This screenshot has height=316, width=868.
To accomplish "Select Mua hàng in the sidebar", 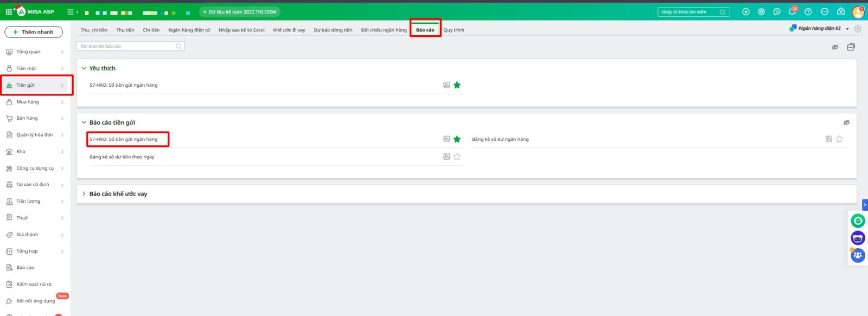I will point(28,102).
